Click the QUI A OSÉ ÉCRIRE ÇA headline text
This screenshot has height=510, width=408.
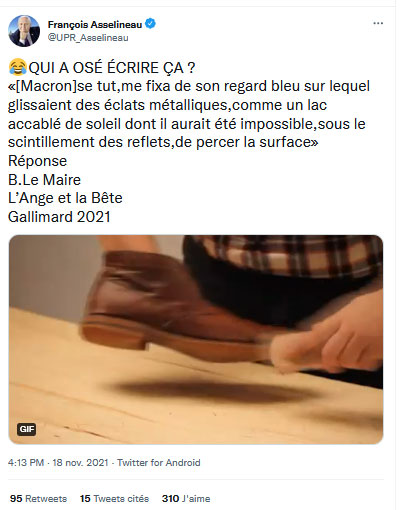click(112, 68)
